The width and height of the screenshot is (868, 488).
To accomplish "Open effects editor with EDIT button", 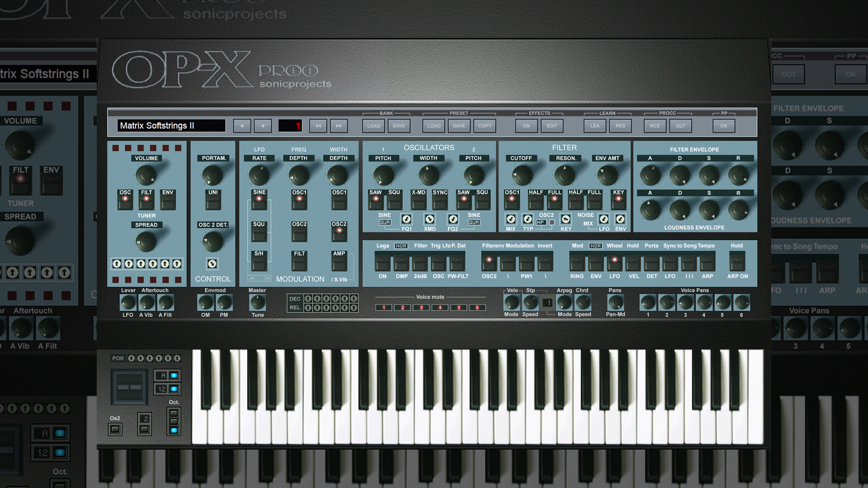I will tap(552, 126).
